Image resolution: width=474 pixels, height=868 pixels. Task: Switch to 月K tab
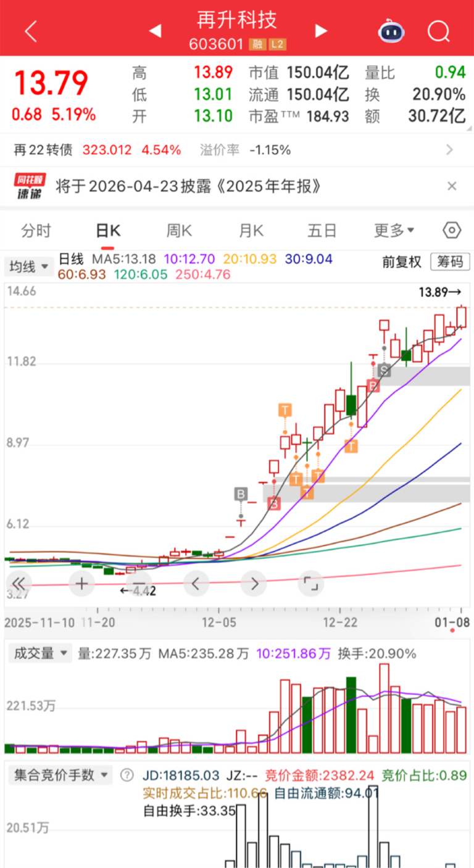[x=251, y=231]
